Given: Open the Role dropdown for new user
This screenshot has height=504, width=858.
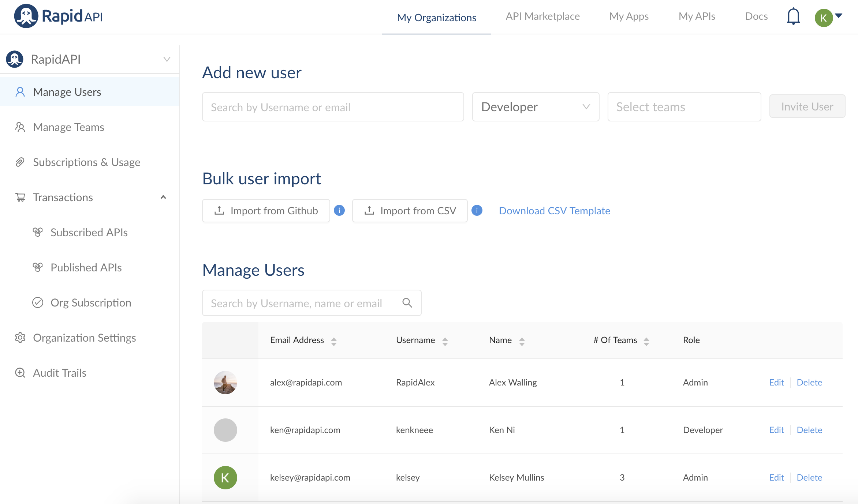Looking at the screenshot, I should [536, 106].
